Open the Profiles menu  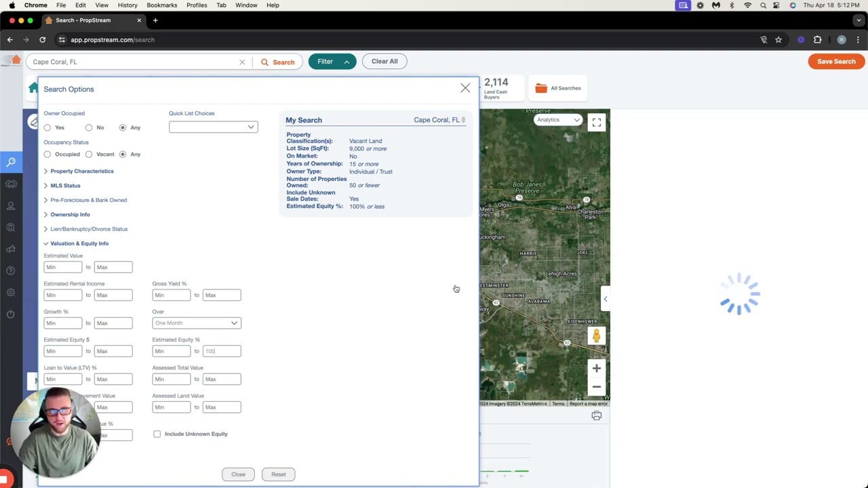click(197, 5)
